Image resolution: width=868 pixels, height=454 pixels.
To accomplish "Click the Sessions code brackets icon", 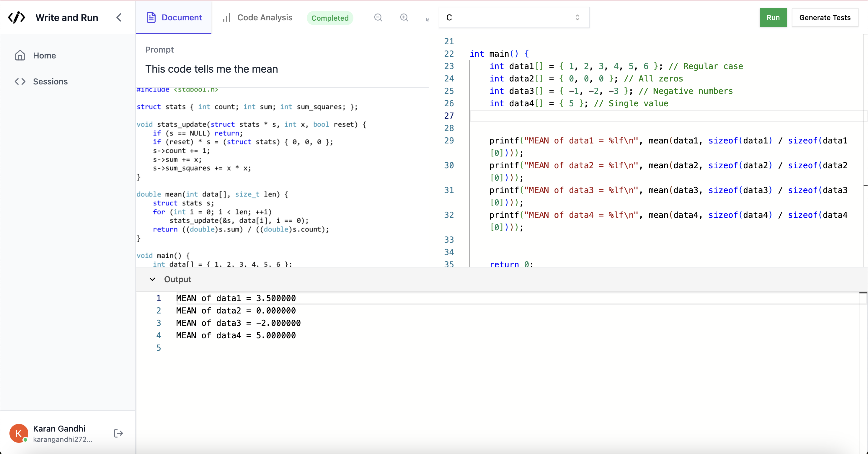I will (x=20, y=81).
